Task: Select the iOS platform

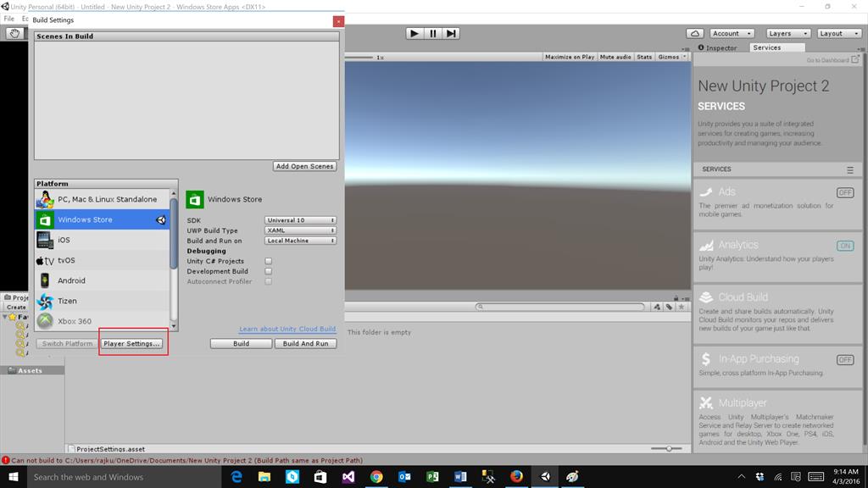Action: point(103,240)
